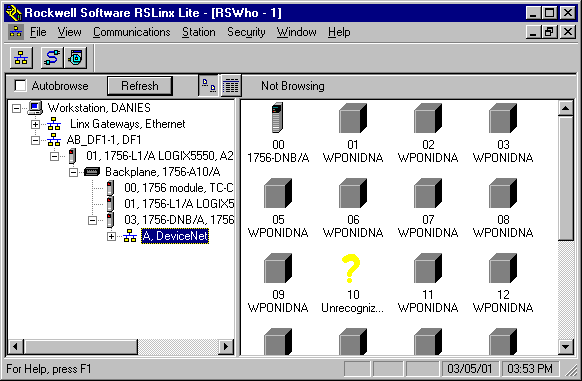Viewport: 582px width, 381px height.
Task: Select the 07 WPONIDNA device icon
Action: (x=428, y=193)
